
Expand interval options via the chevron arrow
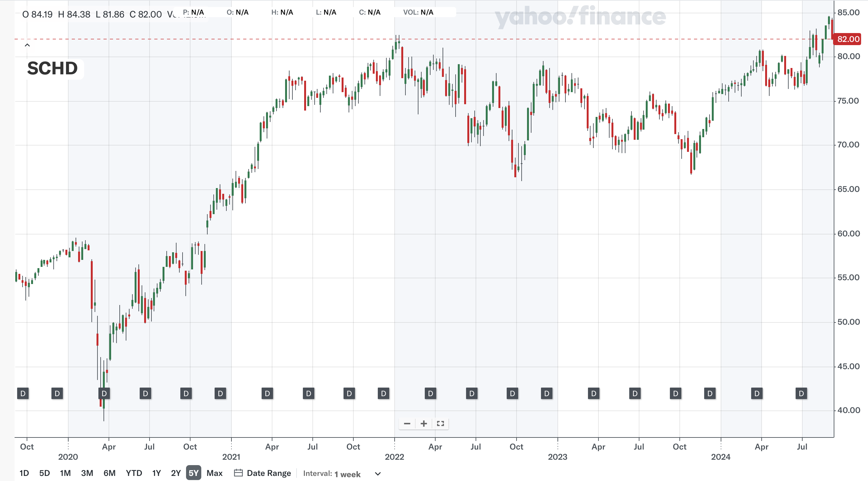click(377, 473)
